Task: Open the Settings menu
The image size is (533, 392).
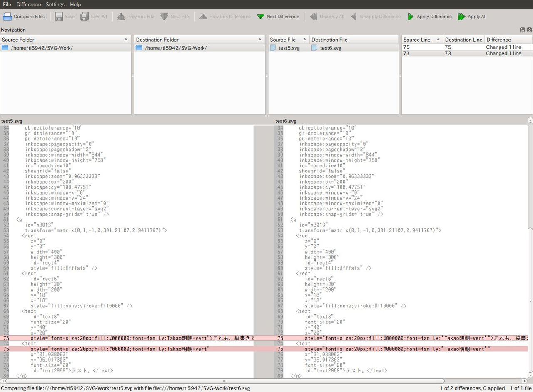Action: point(55,5)
